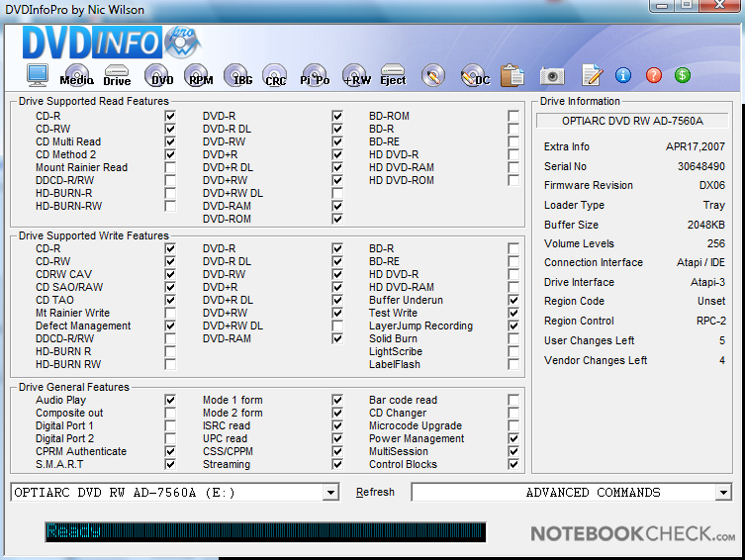The width and height of the screenshot is (745, 560).
Task: Run the CRC check icon
Action: point(275,75)
